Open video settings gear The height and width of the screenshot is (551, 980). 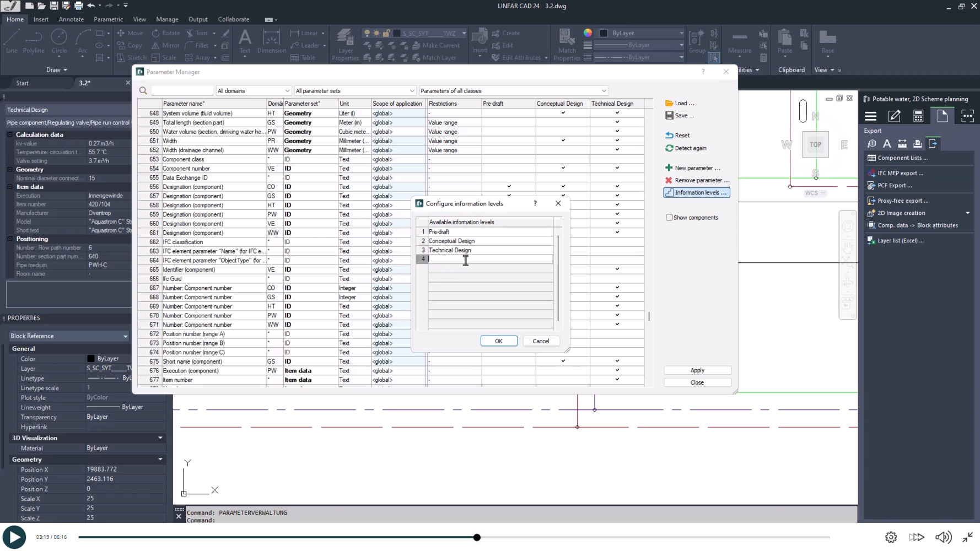click(891, 537)
